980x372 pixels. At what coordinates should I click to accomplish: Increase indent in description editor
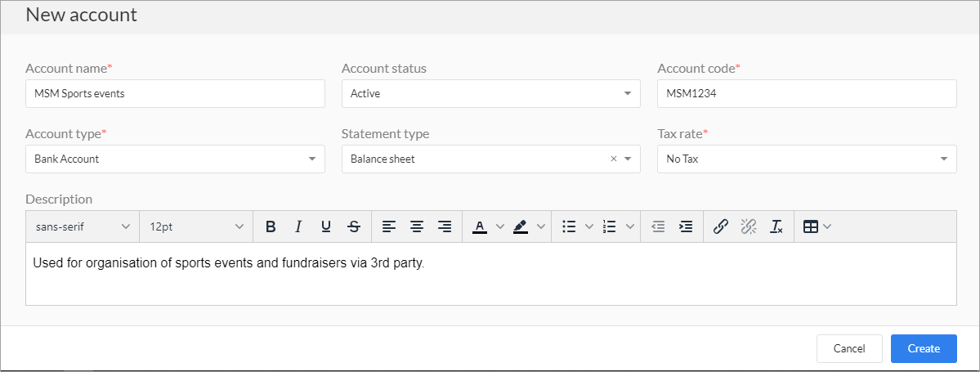coord(687,226)
